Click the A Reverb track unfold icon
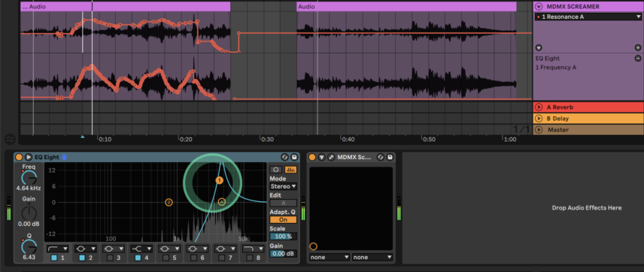The height and width of the screenshot is (272, 644). 539,108
